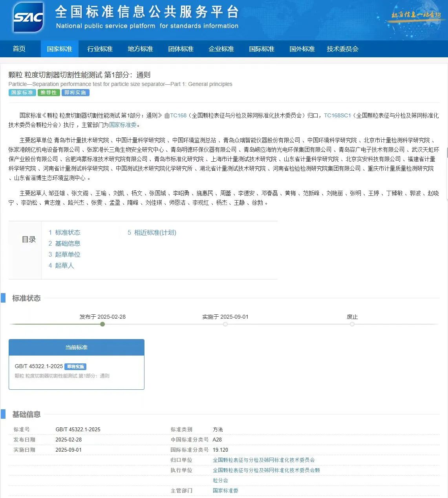Click the green 推荐性 tag badge

(x=49, y=93)
